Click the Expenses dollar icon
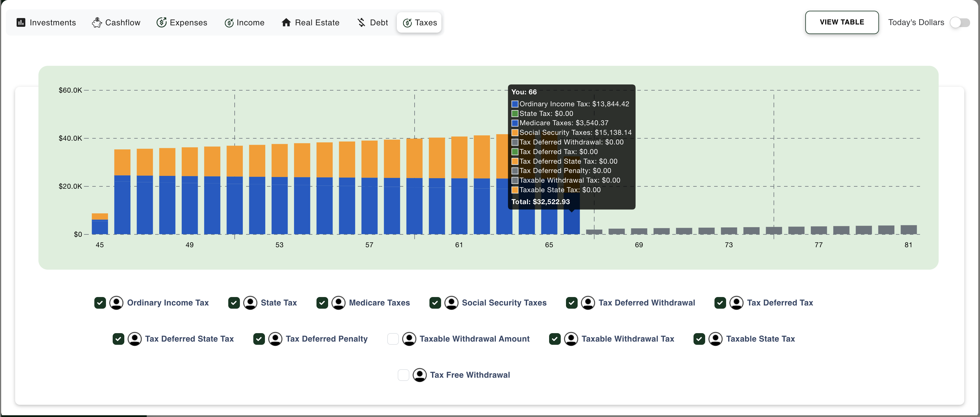Screen dimensions: 980x417 click(x=161, y=22)
